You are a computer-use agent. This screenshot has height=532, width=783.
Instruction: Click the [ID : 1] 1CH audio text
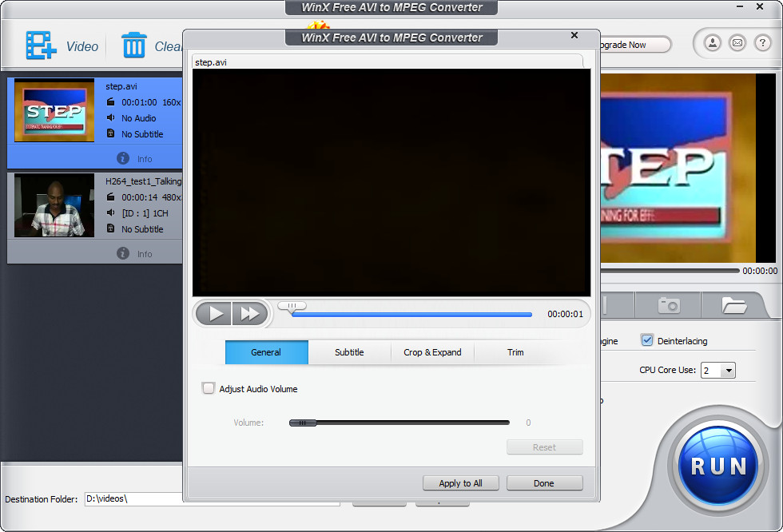(145, 213)
